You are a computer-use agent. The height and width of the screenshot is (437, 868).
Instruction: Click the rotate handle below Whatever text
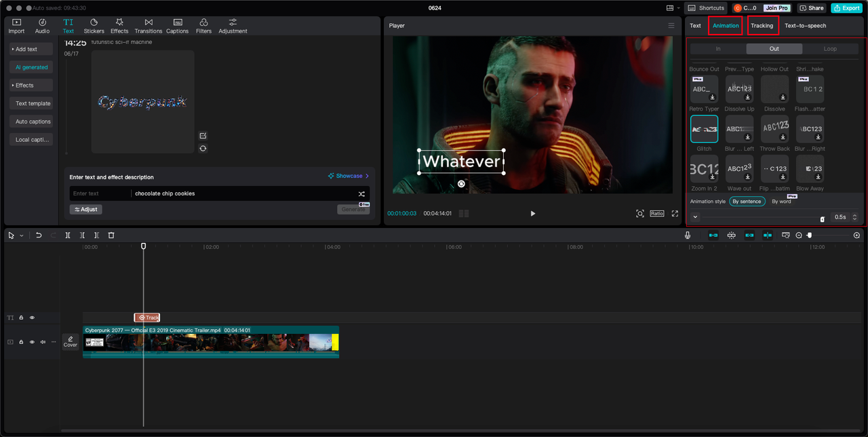point(461,184)
